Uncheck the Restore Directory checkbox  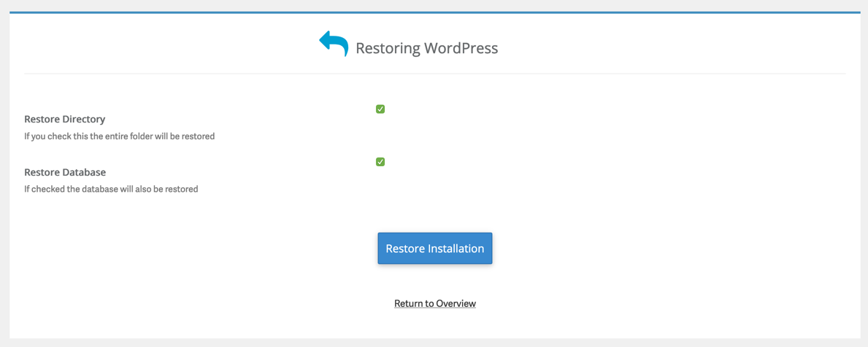coord(380,109)
